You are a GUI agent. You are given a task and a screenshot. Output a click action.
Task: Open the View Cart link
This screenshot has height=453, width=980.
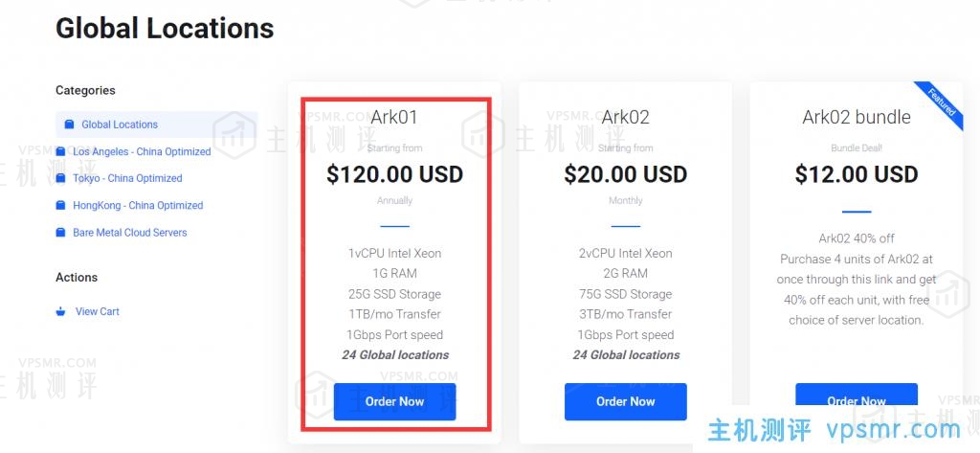click(98, 311)
